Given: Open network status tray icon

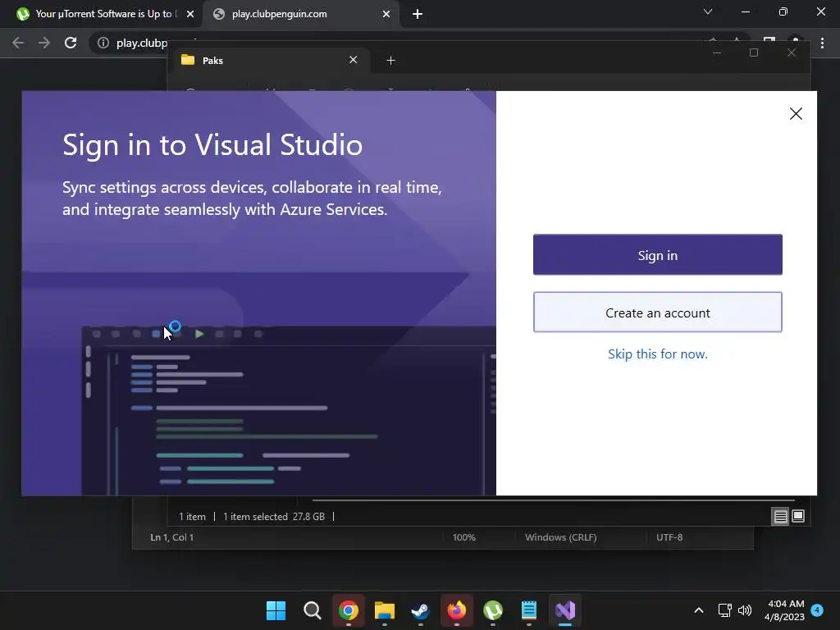Looking at the screenshot, I should 725,610.
